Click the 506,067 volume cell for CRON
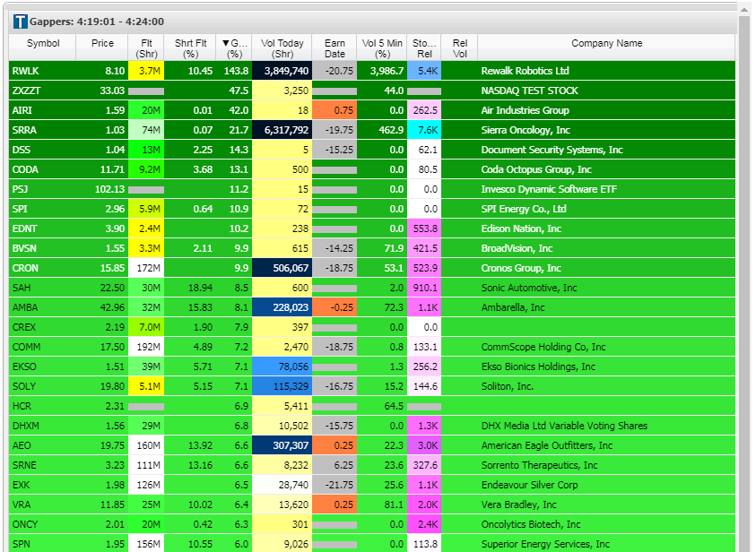Image resolution: width=756 pixels, height=552 pixels. [x=282, y=268]
